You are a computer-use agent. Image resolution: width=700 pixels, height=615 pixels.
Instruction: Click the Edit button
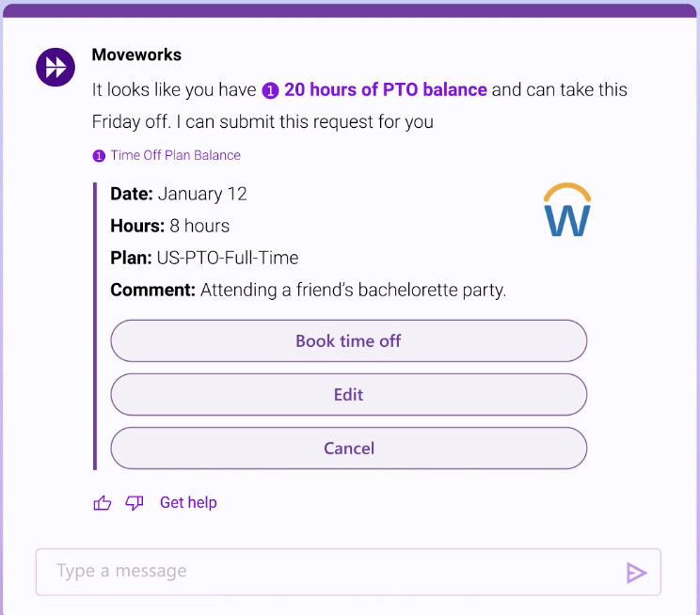pyautogui.click(x=349, y=395)
